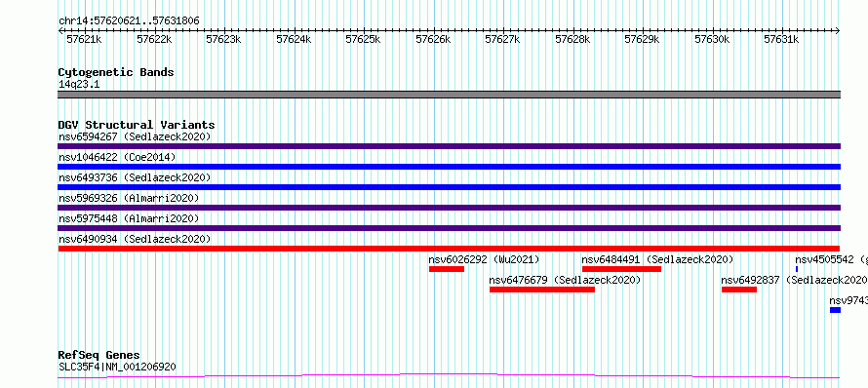Click the 57622k ruler tick label
The image size is (868, 388).
[154, 40]
